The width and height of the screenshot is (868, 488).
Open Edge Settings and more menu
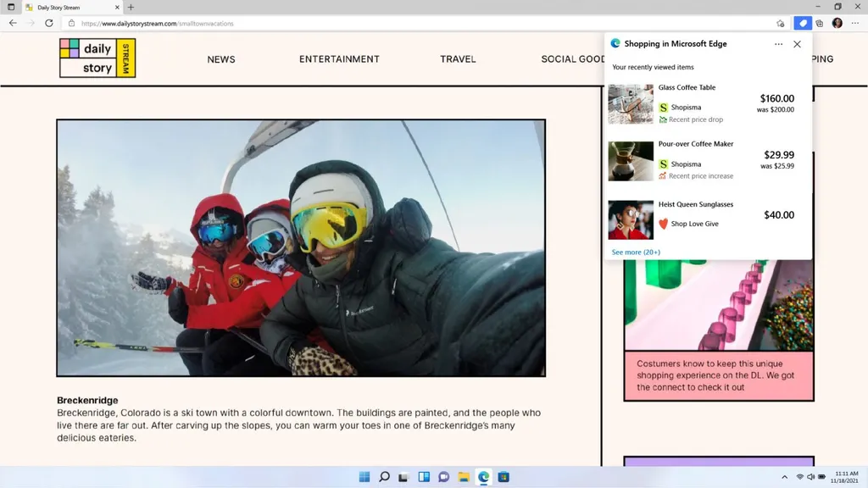[854, 24]
